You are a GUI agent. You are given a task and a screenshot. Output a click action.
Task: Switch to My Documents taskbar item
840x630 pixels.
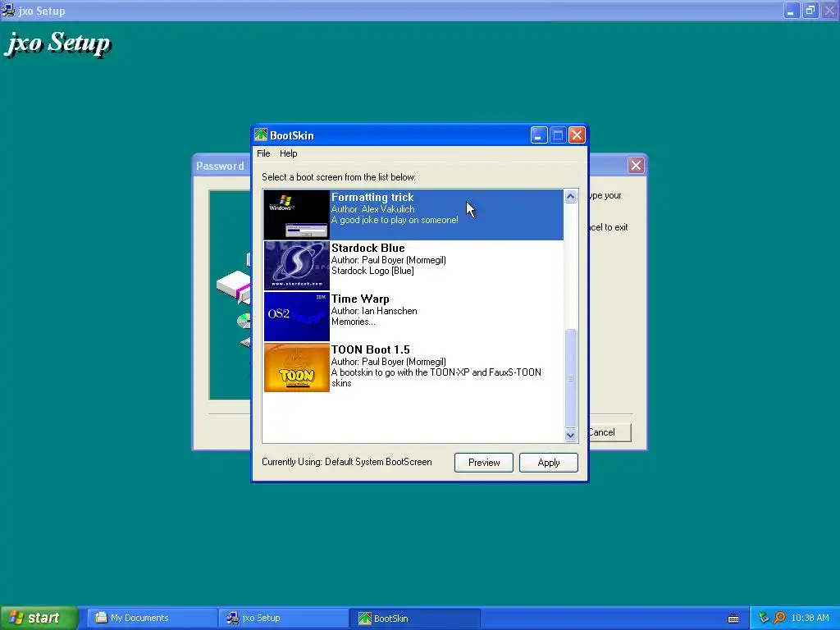point(152,618)
